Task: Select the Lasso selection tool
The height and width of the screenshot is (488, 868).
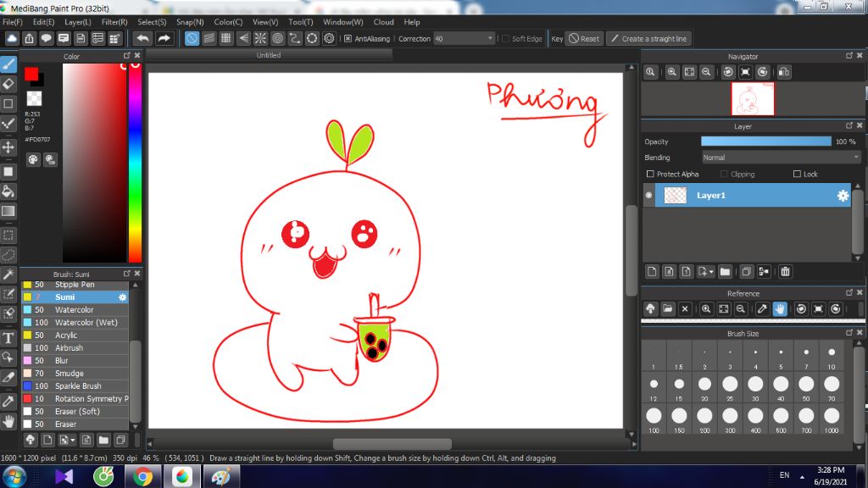Action: coord(8,255)
